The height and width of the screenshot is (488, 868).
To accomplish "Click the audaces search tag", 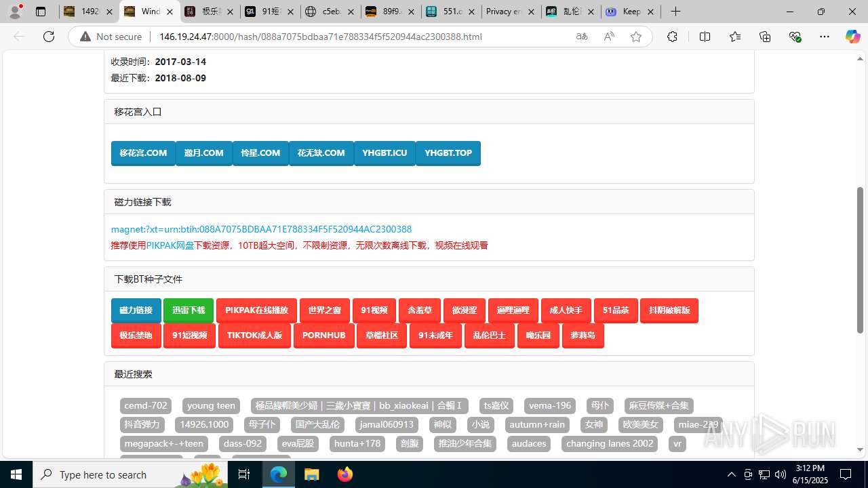I will point(529,443).
